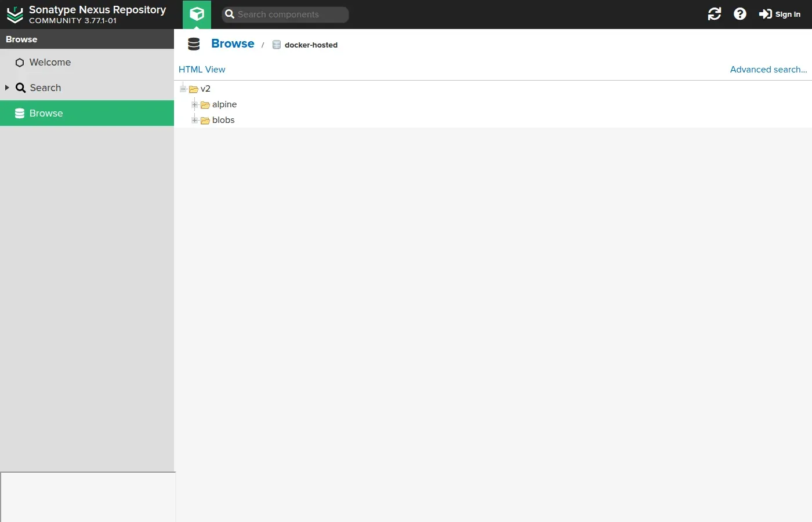812x522 pixels.
Task: Select Search in the sidebar
Action: [87, 88]
